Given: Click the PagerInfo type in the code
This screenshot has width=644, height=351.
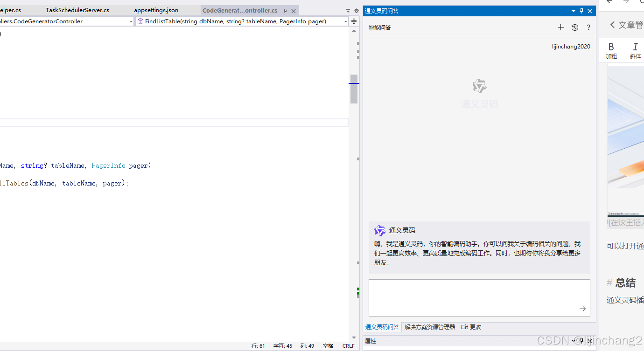Looking at the screenshot, I should click(108, 165).
